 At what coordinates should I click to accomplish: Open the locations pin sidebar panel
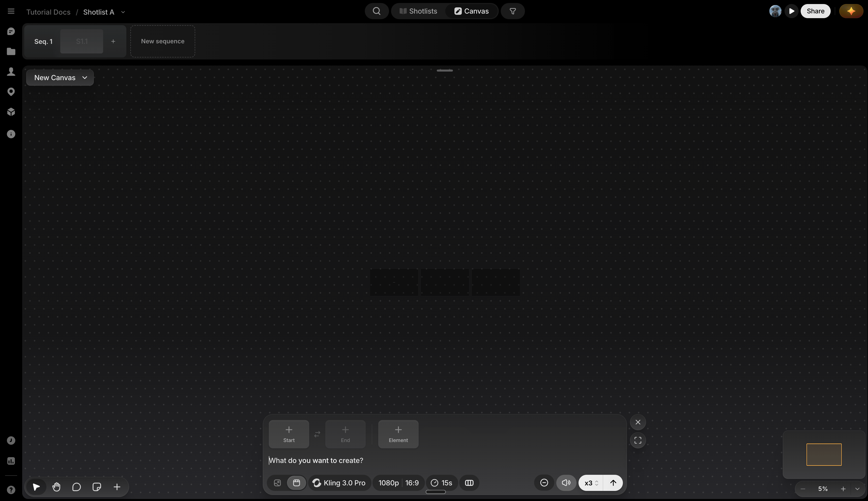(11, 92)
